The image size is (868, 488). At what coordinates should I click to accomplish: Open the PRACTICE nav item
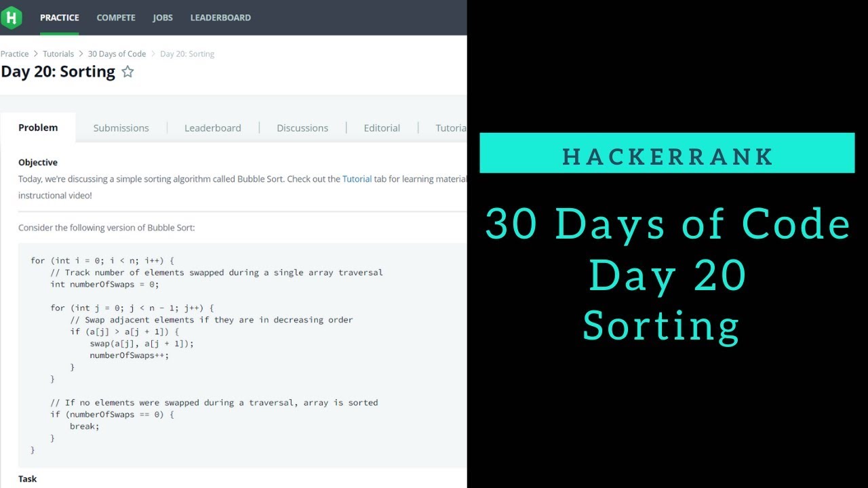pos(60,18)
